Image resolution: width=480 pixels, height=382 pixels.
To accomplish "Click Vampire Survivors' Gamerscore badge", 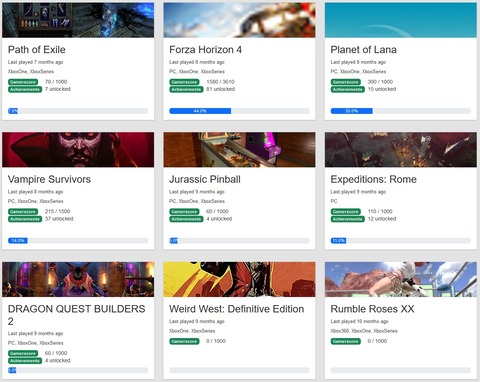I will point(23,211).
